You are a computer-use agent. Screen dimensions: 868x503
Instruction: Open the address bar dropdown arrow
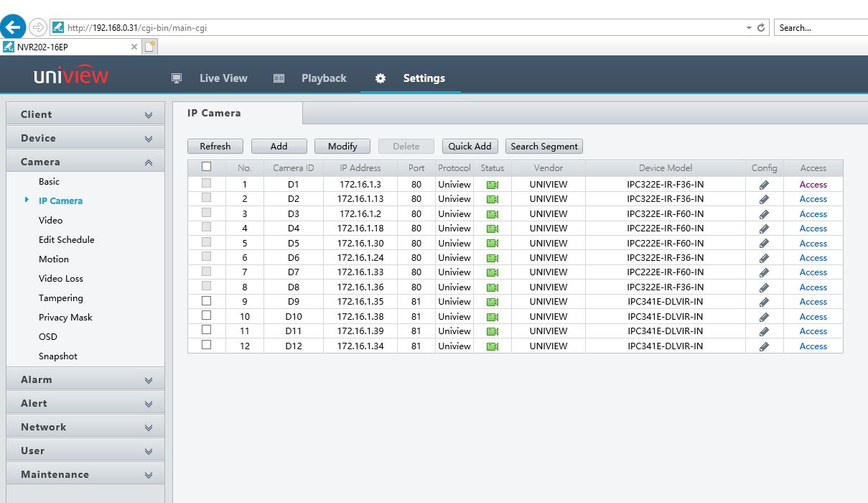coord(749,28)
